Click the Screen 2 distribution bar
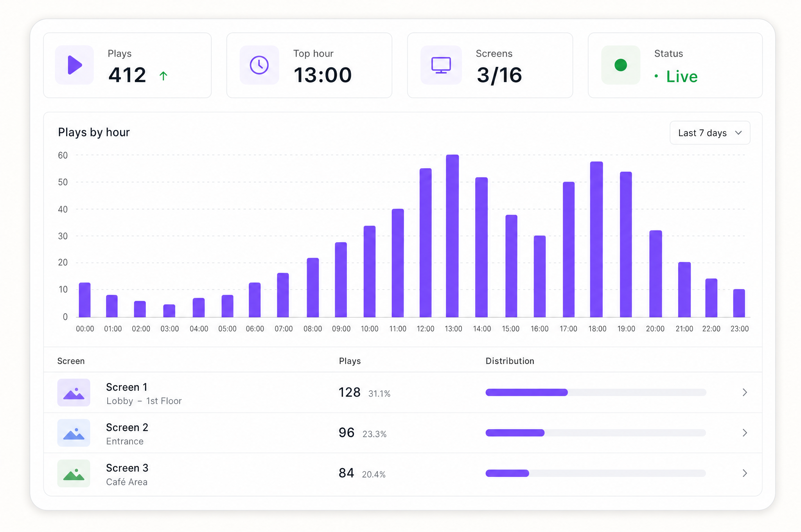The image size is (801, 532). point(596,433)
